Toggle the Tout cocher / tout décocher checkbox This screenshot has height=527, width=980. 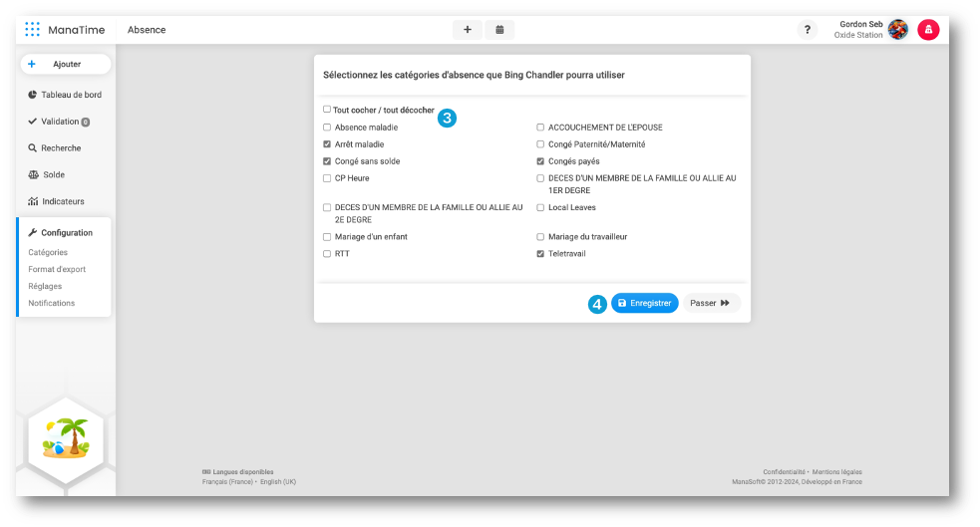[327, 110]
